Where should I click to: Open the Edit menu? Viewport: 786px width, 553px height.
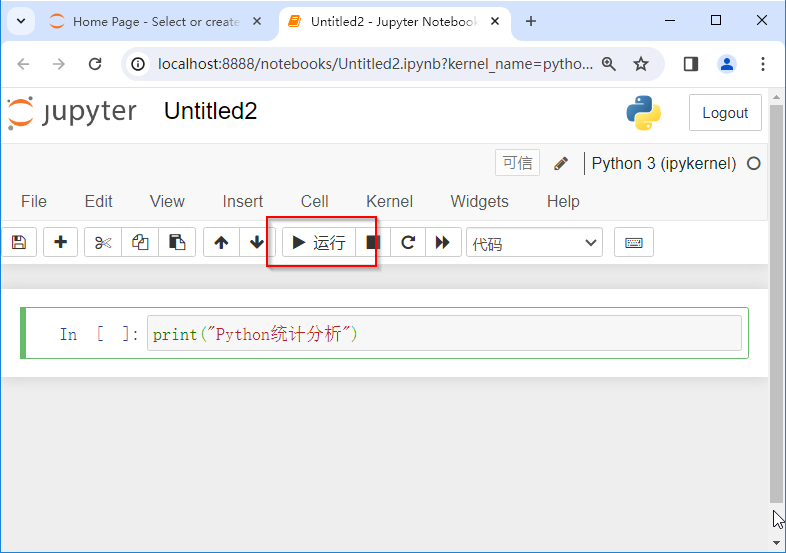pyautogui.click(x=98, y=202)
